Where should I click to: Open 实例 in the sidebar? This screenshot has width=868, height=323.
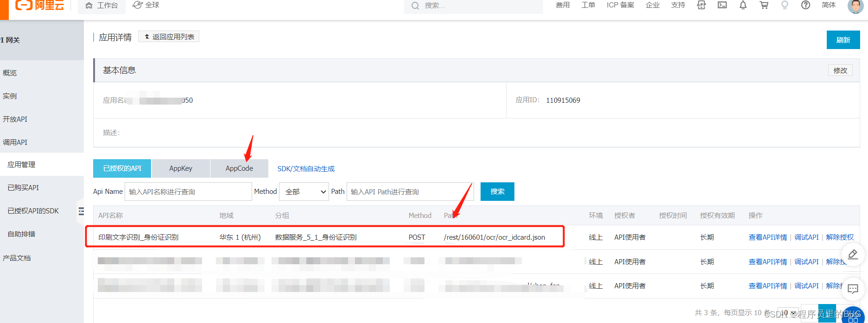pos(10,96)
